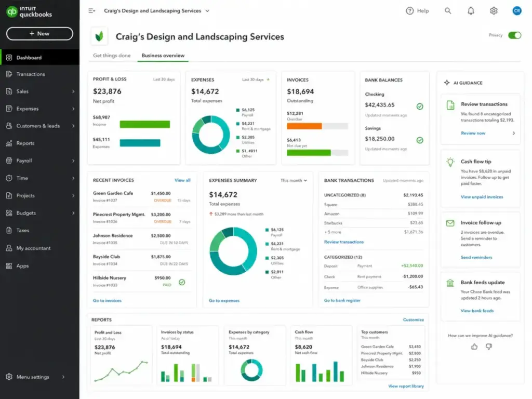Expand the Budgets submenu chevron
Image resolution: width=532 pixels, height=399 pixels.
click(x=73, y=213)
